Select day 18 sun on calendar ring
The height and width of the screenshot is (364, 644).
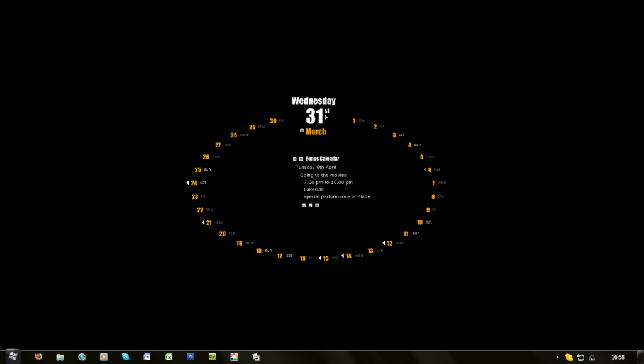pyautogui.click(x=264, y=251)
